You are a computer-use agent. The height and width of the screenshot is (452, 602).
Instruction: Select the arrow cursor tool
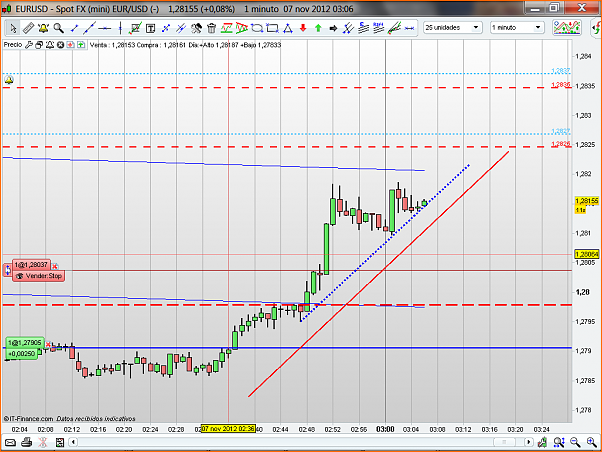click(13, 28)
